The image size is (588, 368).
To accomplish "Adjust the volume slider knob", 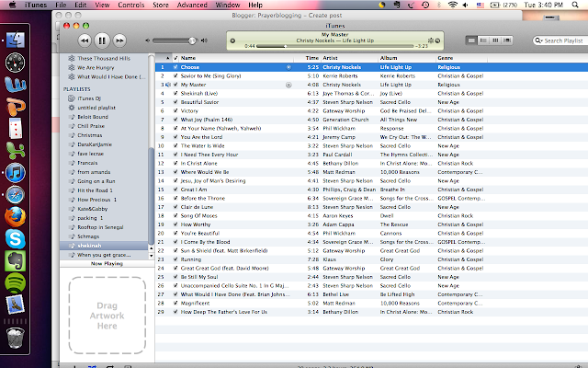I will 192,40.
